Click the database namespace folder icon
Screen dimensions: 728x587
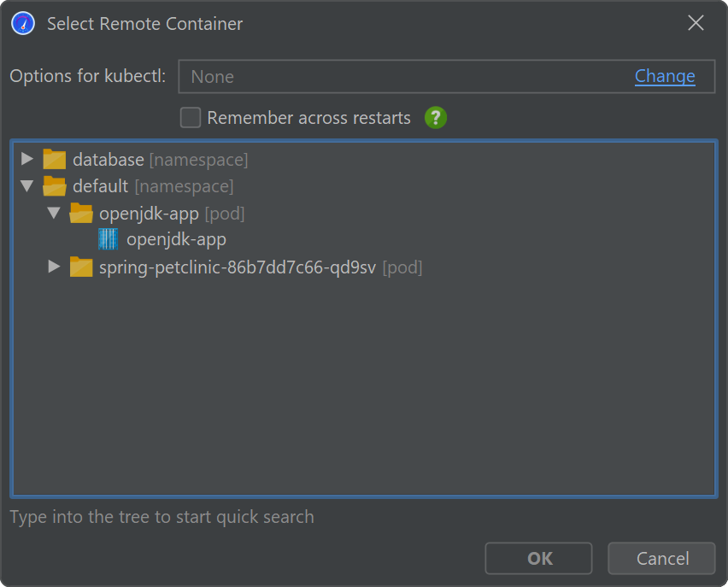click(55, 160)
